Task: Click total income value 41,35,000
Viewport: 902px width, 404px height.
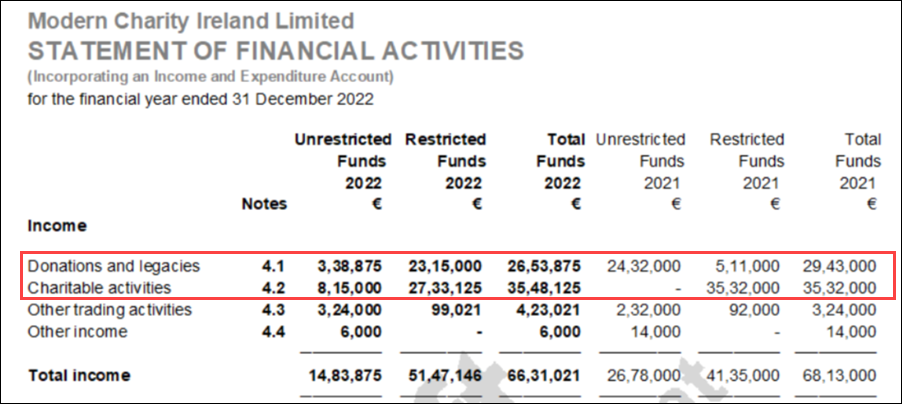Action: click(743, 376)
